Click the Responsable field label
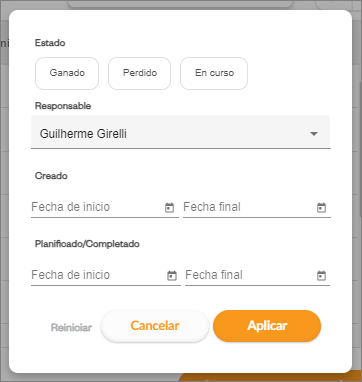 tap(63, 106)
